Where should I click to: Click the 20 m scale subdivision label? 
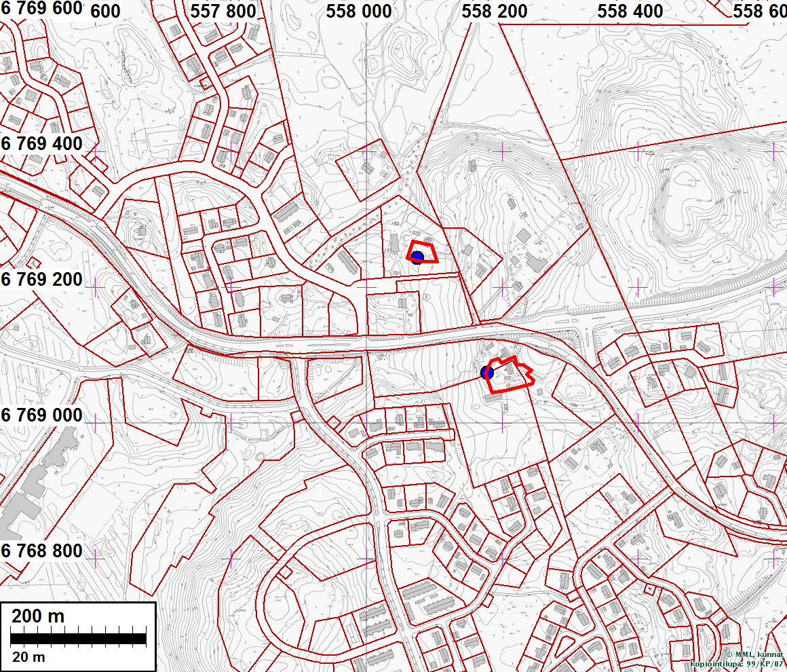point(28,657)
